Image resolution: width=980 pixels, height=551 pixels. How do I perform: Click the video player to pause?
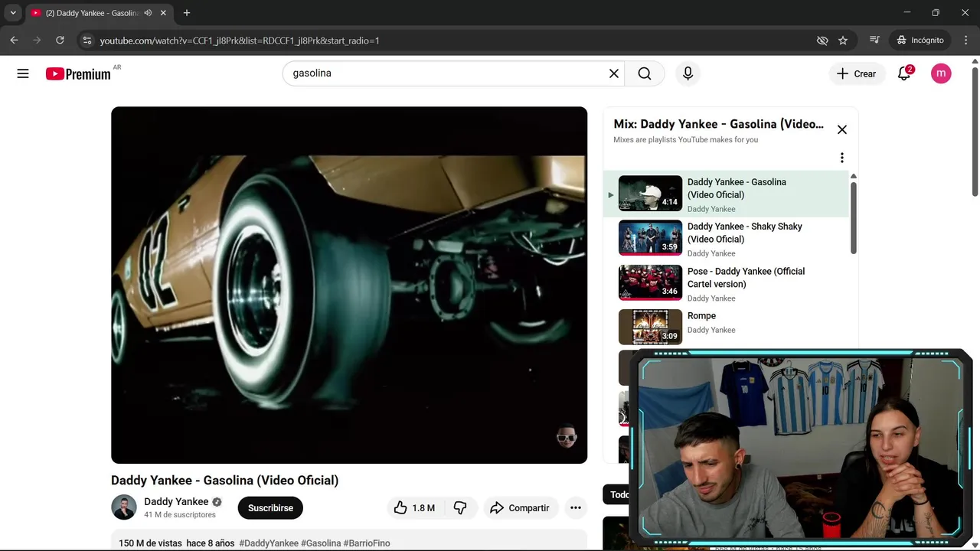[349, 285]
